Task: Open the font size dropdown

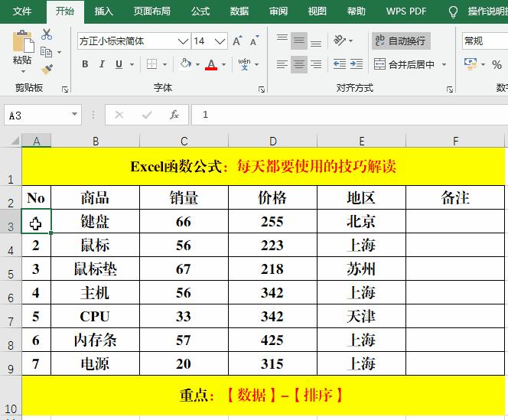Action: point(220,41)
